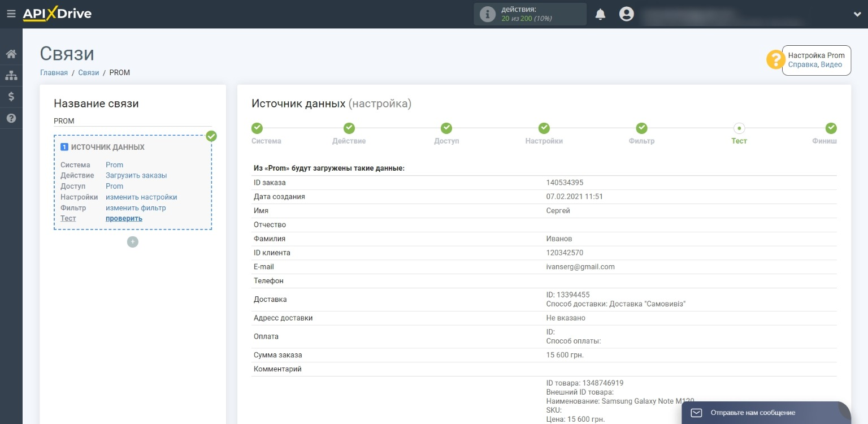Edit the connection name field PROM
868x424 pixels.
tap(133, 121)
